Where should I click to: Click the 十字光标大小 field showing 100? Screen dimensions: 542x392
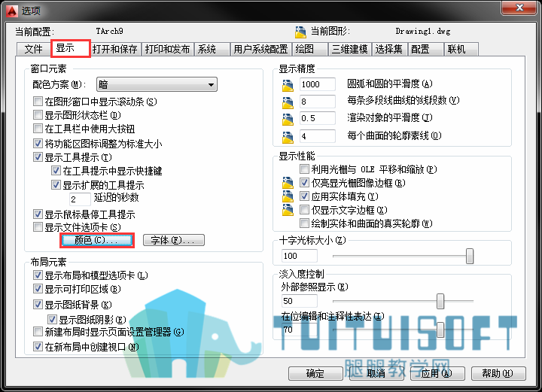point(300,256)
